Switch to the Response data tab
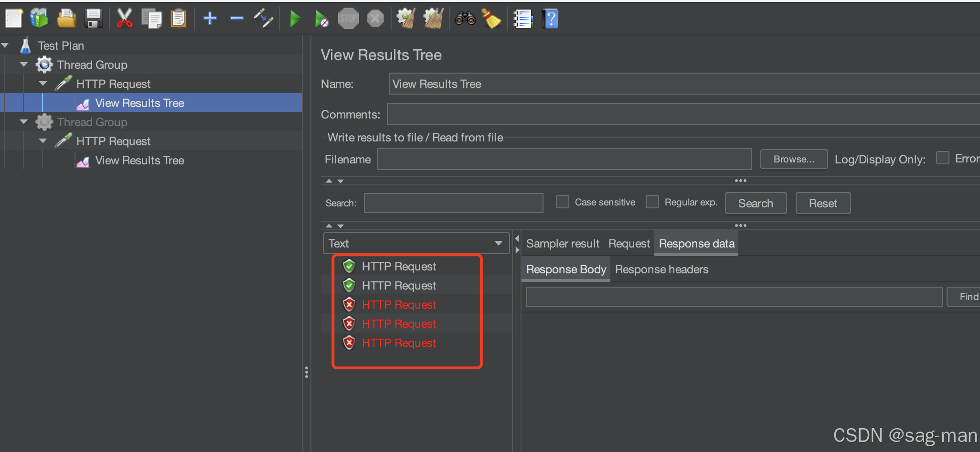 point(696,244)
